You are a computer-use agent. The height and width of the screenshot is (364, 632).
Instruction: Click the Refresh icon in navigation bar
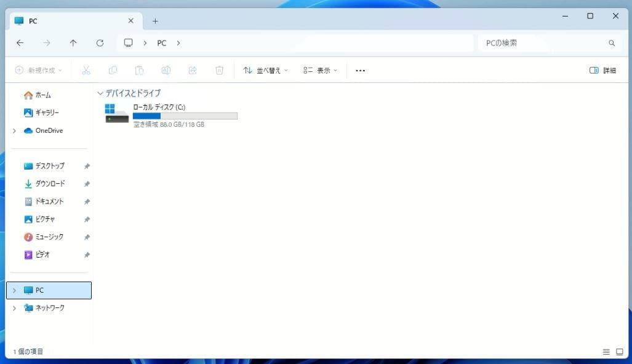click(100, 43)
